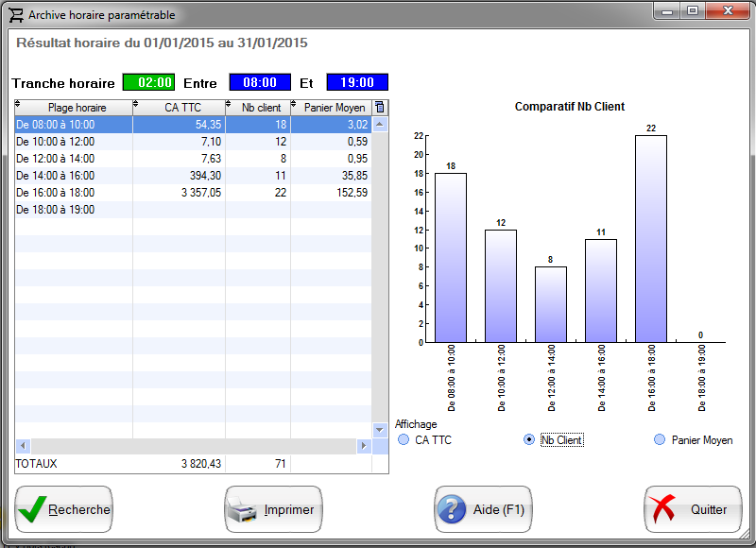This screenshot has width=756, height=548.
Task: Click the printer icon on Imprimer
Action: [243, 510]
